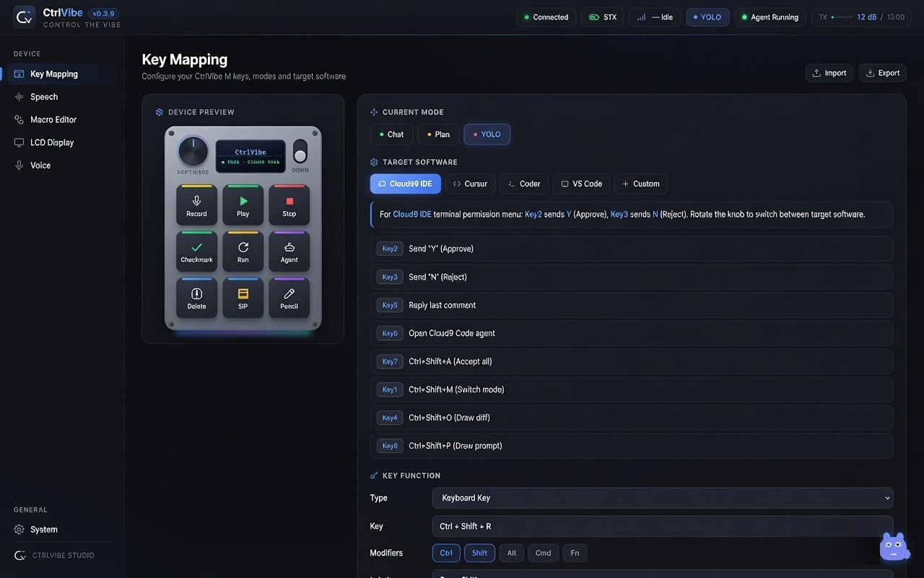Click the SIP key on device
The width and height of the screenshot is (924, 578).
click(243, 298)
